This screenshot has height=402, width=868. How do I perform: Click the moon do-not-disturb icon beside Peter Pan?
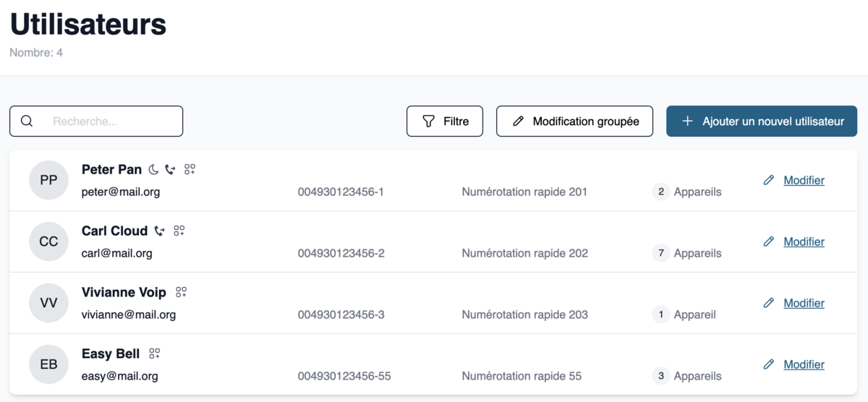point(153,170)
